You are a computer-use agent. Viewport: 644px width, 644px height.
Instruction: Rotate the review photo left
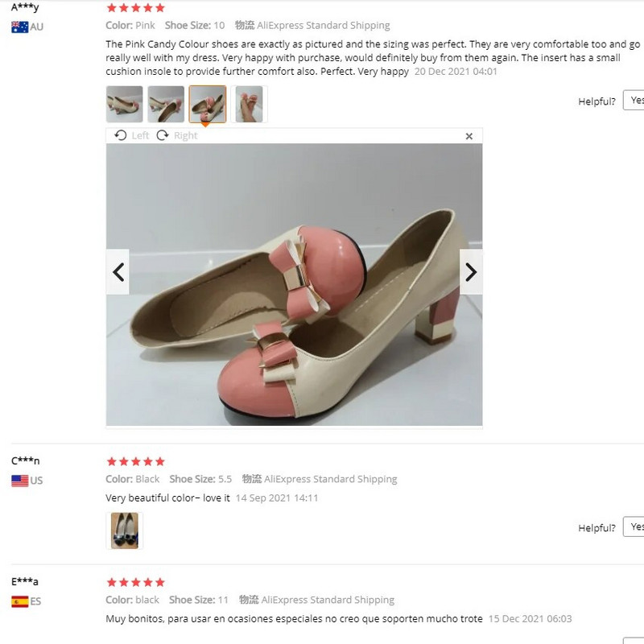[x=132, y=135]
